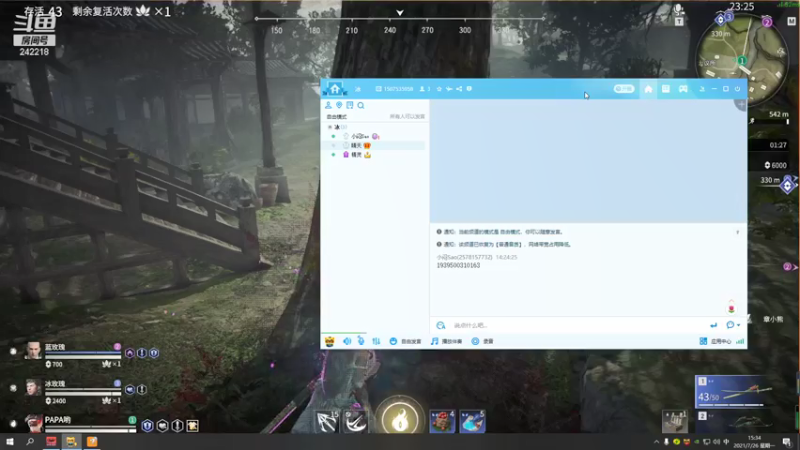Click the orange app icon in taskbar
800x450 pixels.
click(92, 441)
